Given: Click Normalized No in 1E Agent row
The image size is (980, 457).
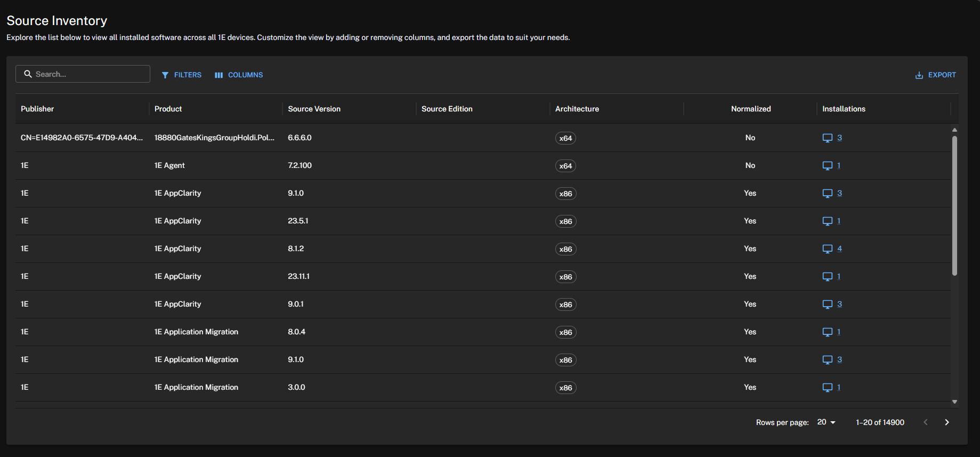Looking at the screenshot, I should pyautogui.click(x=750, y=165).
